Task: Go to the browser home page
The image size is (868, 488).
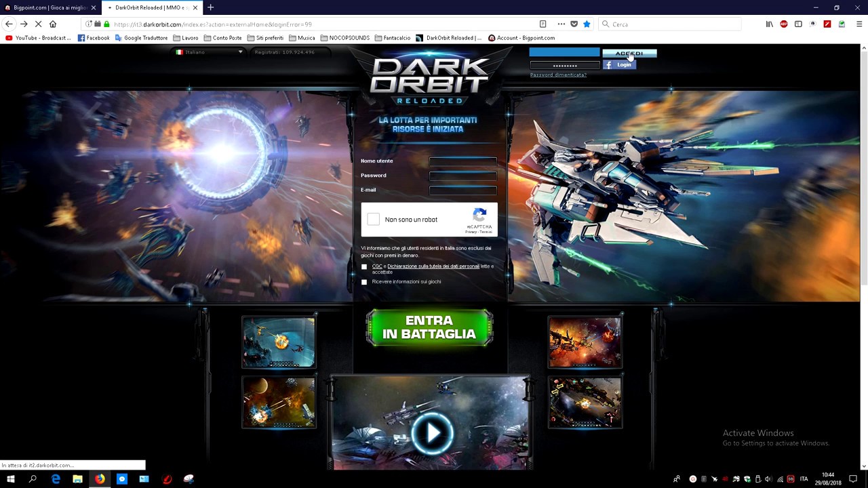Action: [53, 24]
